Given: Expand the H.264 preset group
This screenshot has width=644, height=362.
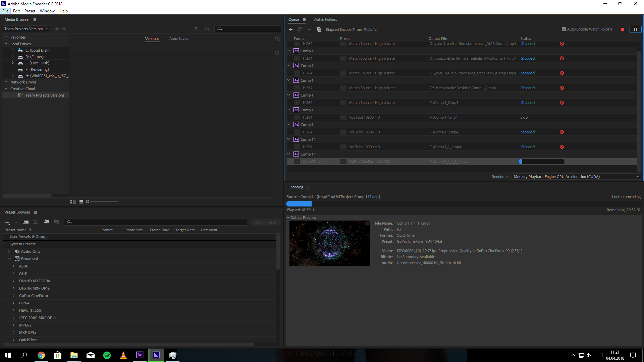Looking at the screenshot, I should 13,303.
